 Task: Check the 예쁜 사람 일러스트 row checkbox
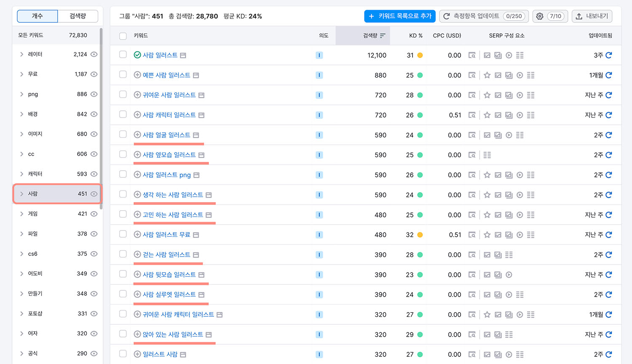[123, 74]
